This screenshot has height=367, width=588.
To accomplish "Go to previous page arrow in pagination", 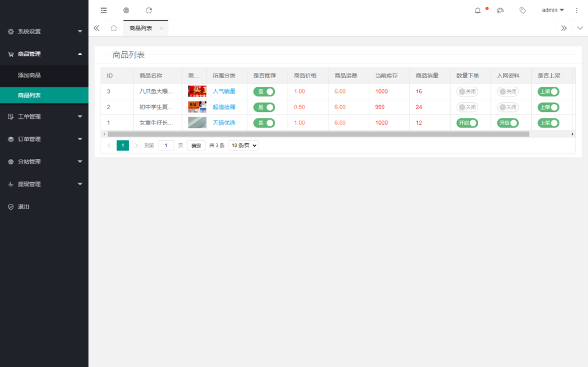I will pyautogui.click(x=109, y=146).
